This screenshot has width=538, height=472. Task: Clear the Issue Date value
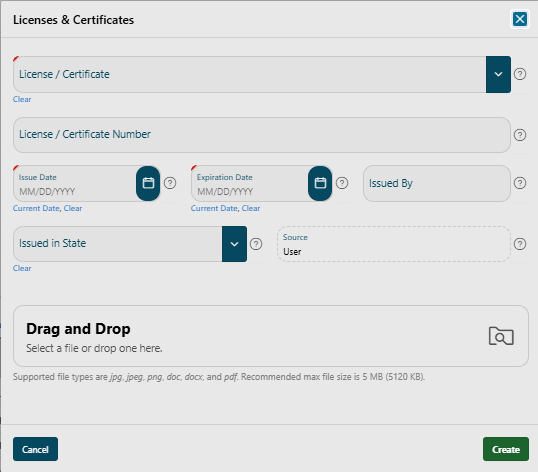tap(73, 208)
